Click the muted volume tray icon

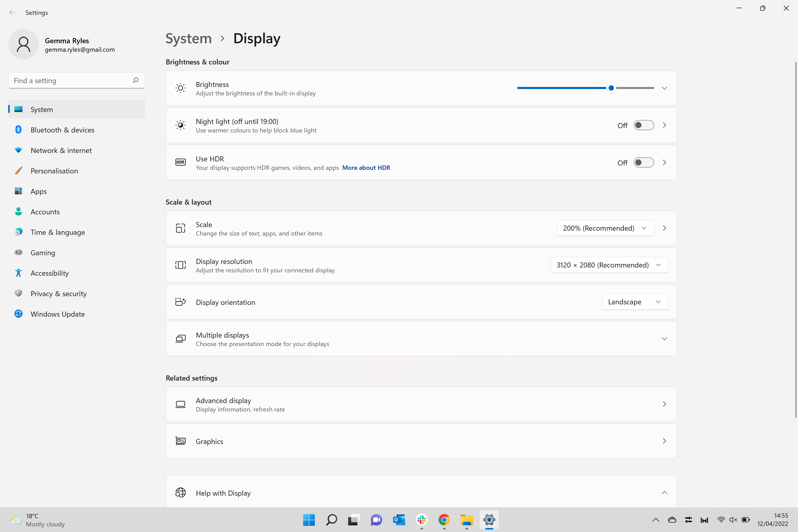[x=733, y=520]
